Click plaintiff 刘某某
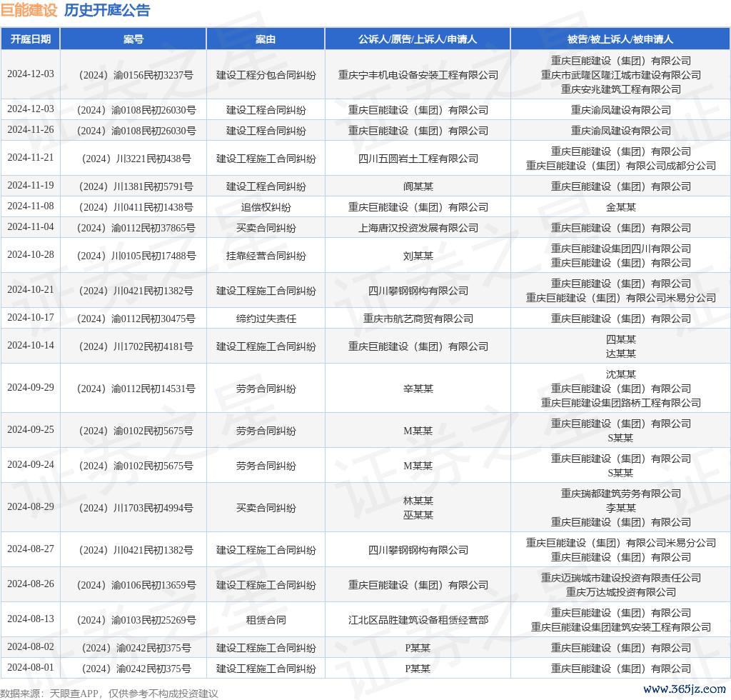Image resolution: width=731 pixels, height=700 pixels. tap(418, 256)
